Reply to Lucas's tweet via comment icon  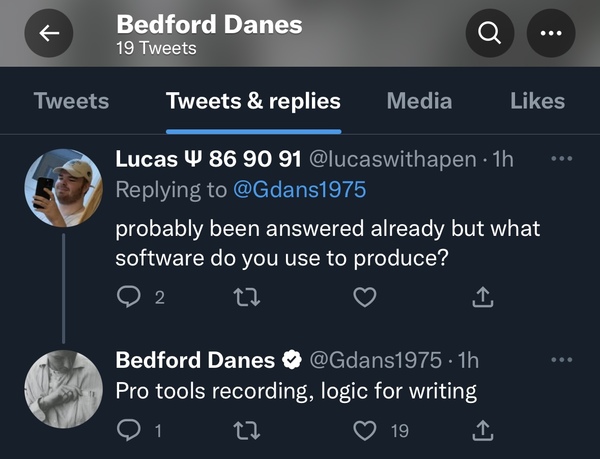pyautogui.click(x=129, y=297)
